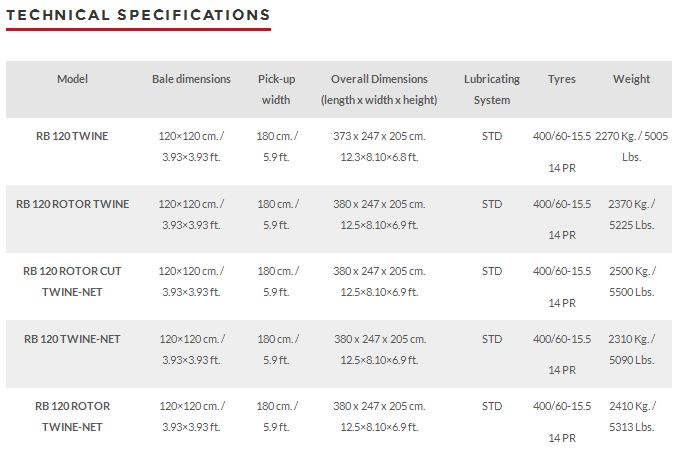Screen dimensions: 673x450
Task: Click the Pick-up width column header
Action: click(x=276, y=89)
